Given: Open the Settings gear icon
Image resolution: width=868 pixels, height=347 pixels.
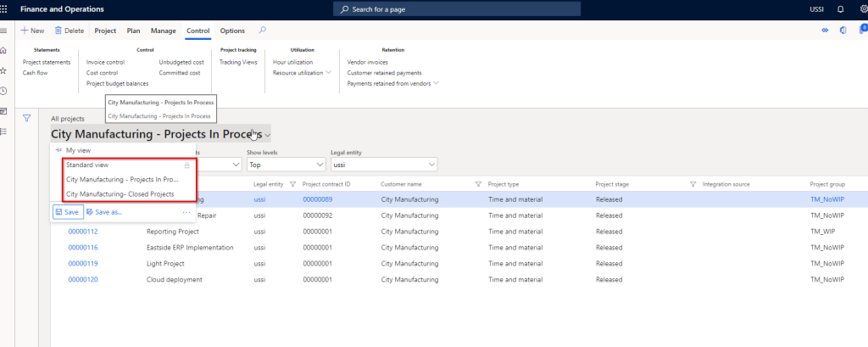Looking at the screenshot, I should [862, 9].
